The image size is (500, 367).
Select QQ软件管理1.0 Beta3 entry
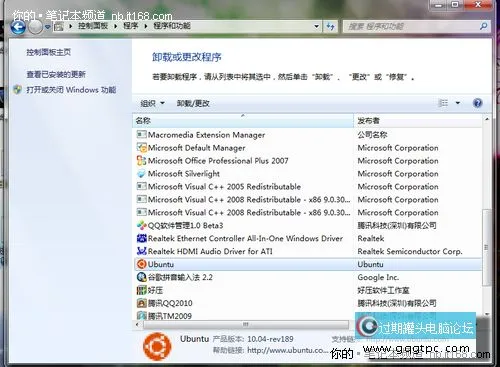(185, 226)
